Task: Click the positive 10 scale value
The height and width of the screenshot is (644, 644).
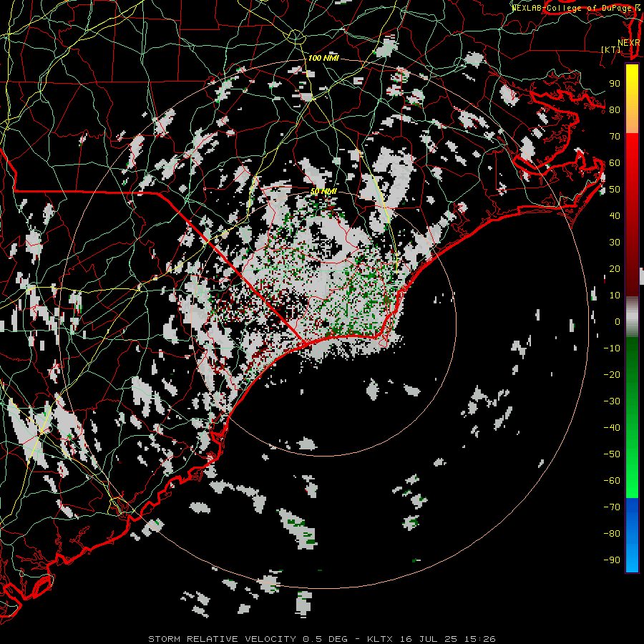Action: point(615,296)
